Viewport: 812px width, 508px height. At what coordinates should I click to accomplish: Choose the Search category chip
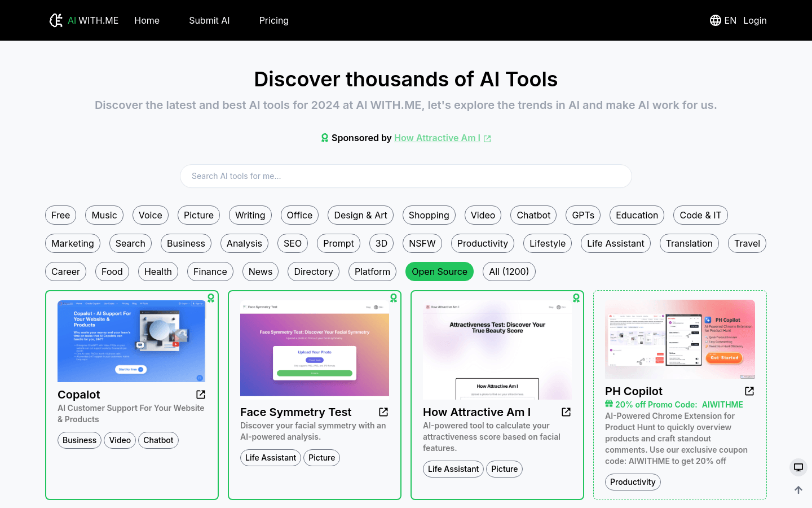[x=130, y=243]
